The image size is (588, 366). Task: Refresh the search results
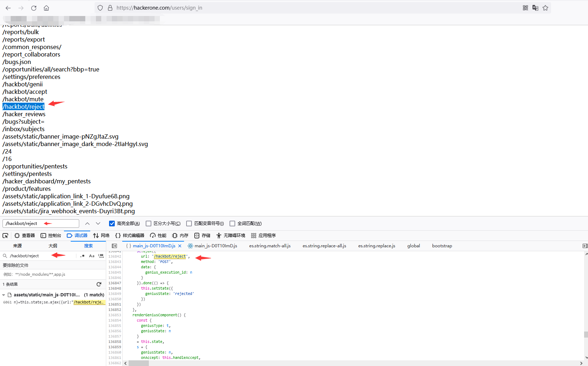[99, 284]
